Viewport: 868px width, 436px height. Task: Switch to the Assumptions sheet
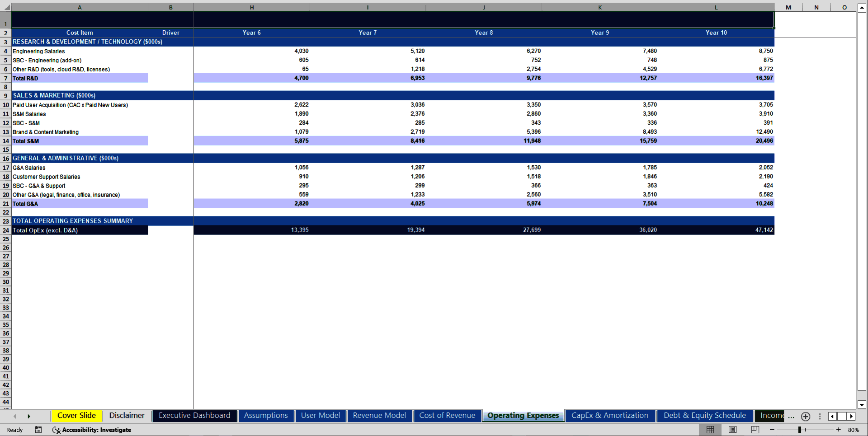pos(266,415)
